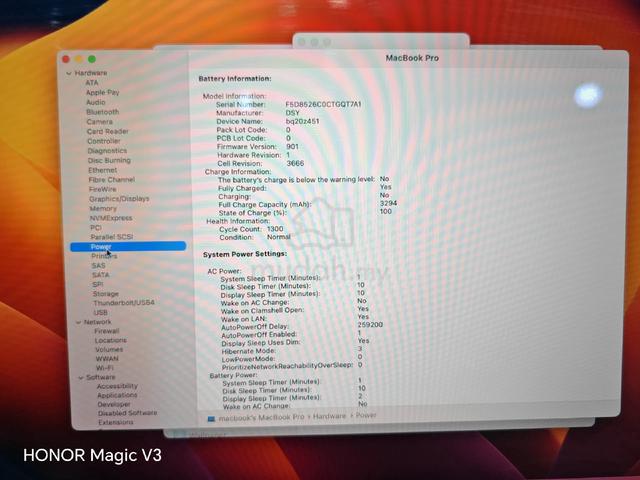This screenshot has height=480, width=640.
Task: Select Camera in the sidebar
Action: coord(100,122)
